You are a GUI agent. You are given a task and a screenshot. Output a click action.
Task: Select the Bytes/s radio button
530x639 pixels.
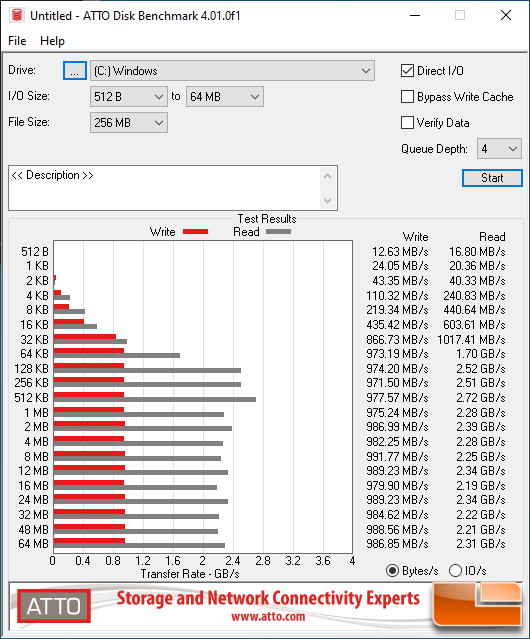click(x=392, y=571)
